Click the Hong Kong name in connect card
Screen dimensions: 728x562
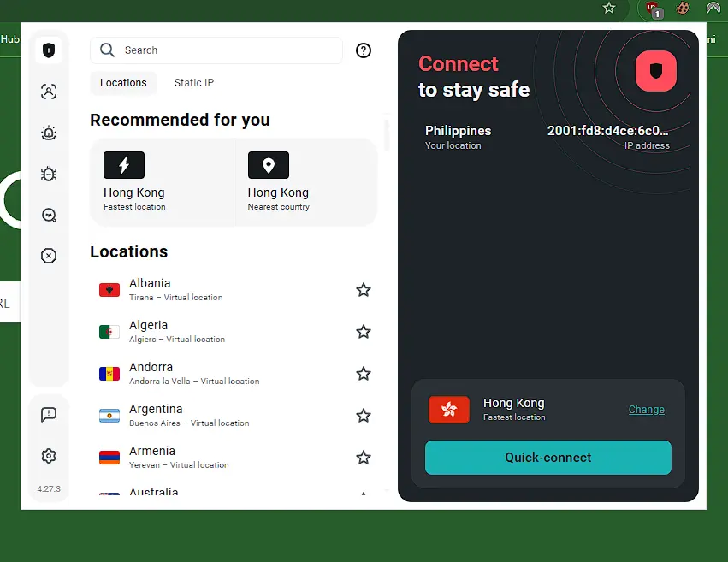(513, 403)
